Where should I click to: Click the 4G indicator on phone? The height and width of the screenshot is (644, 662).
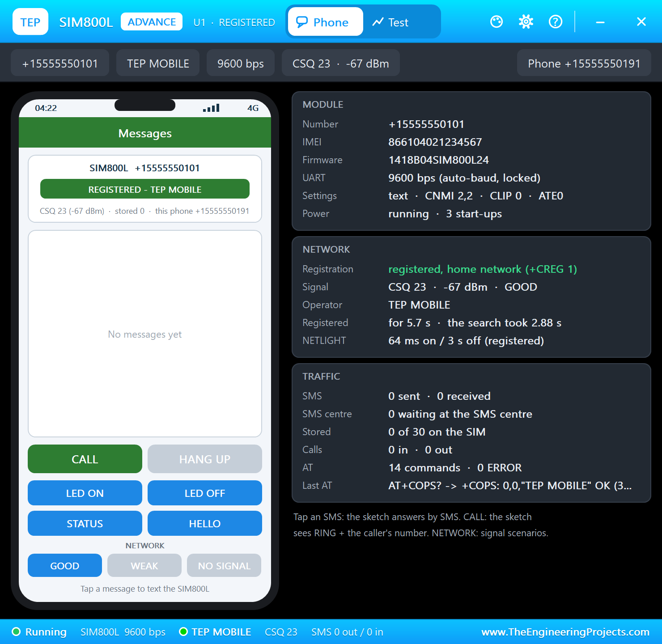click(253, 108)
